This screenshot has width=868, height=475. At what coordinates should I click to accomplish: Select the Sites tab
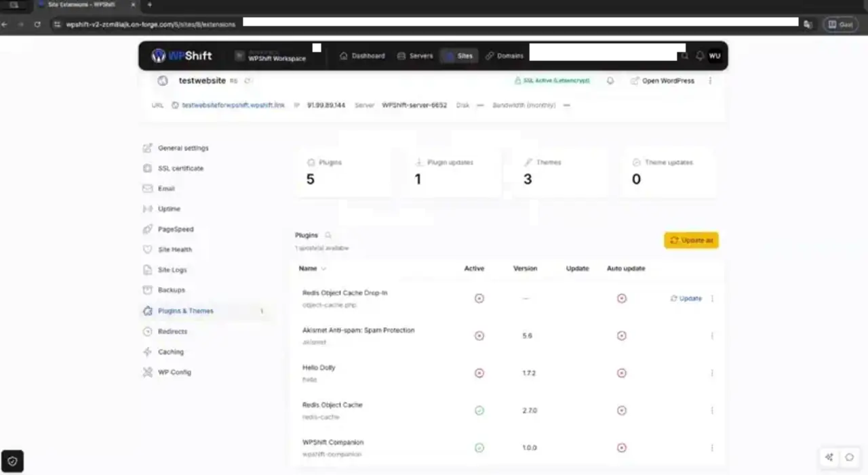click(459, 56)
